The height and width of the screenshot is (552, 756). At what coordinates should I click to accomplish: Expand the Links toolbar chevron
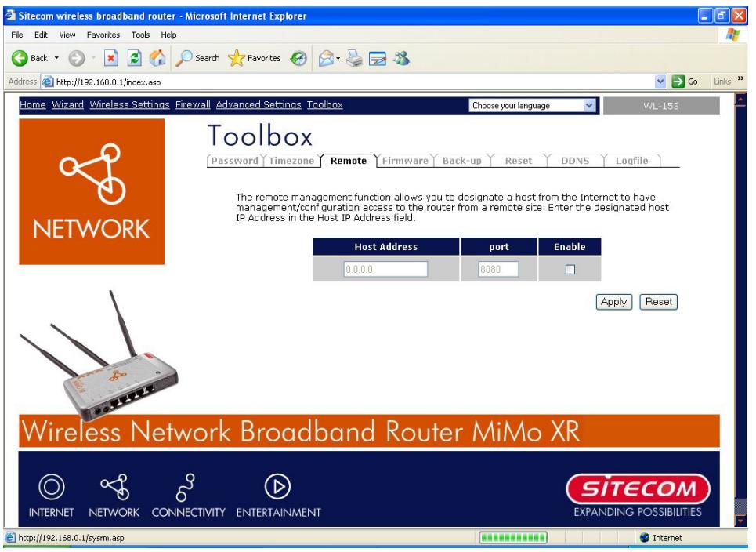(x=740, y=78)
